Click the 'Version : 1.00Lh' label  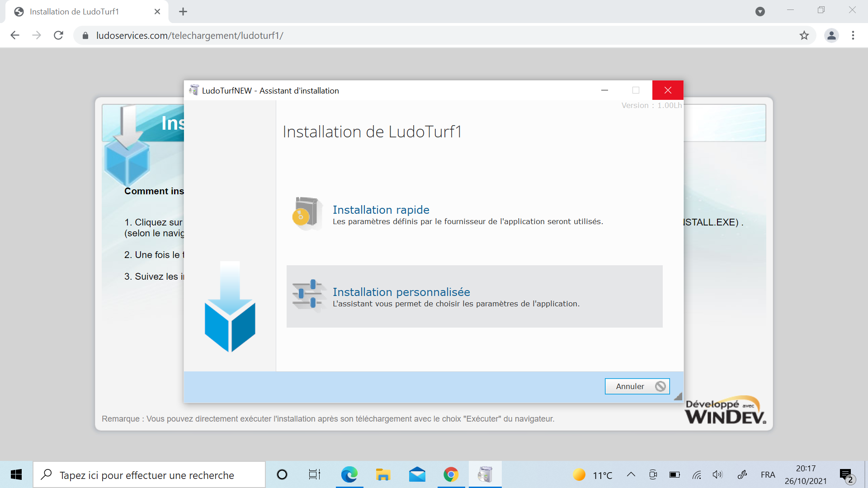(651, 105)
